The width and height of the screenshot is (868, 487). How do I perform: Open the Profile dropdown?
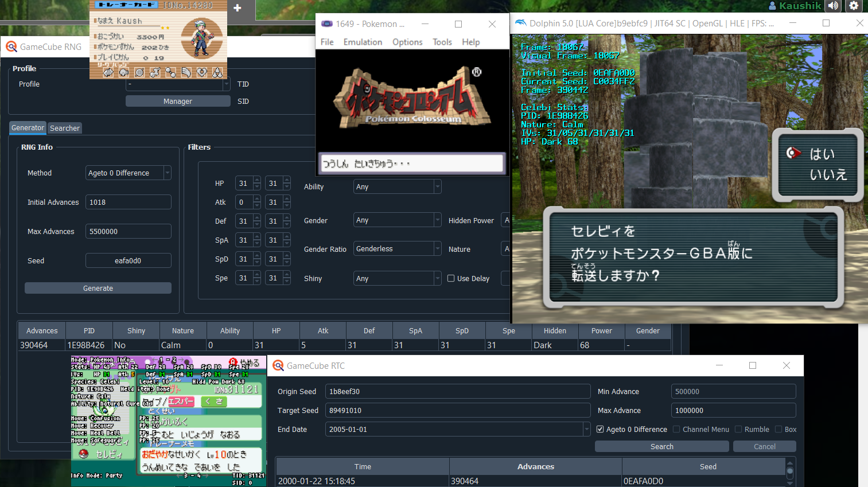coord(178,84)
